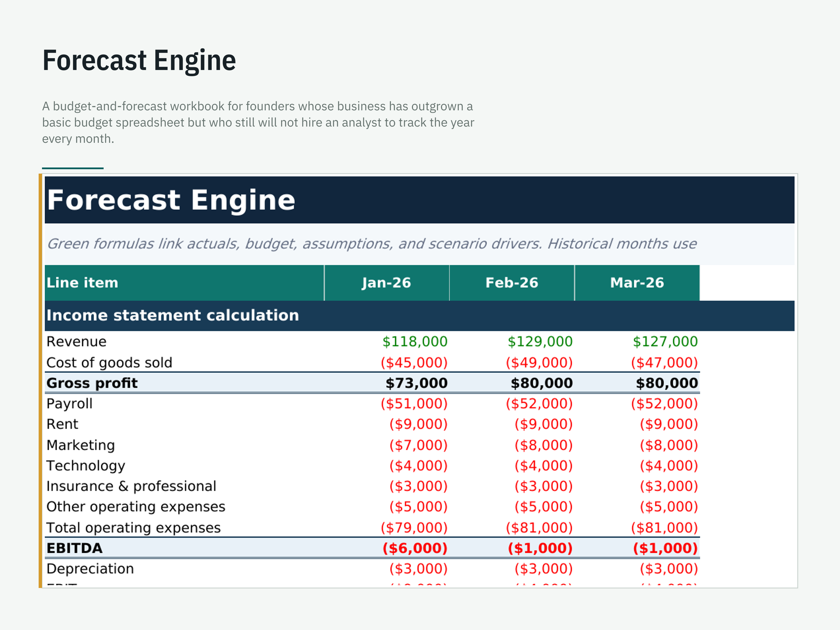Click the EBITDA row label
The height and width of the screenshot is (630, 840).
coord(74,548)
